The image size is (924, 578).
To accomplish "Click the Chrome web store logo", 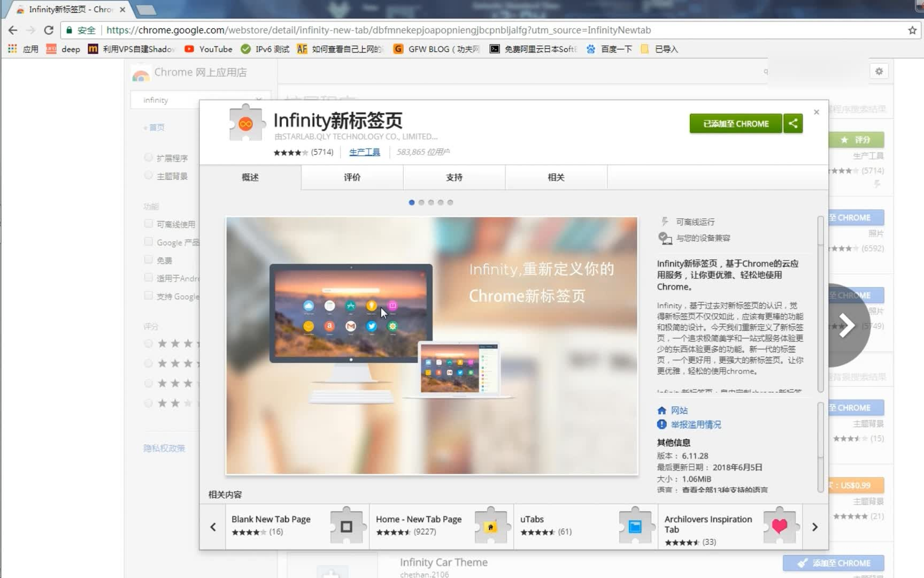I will (x=141, y=73).
